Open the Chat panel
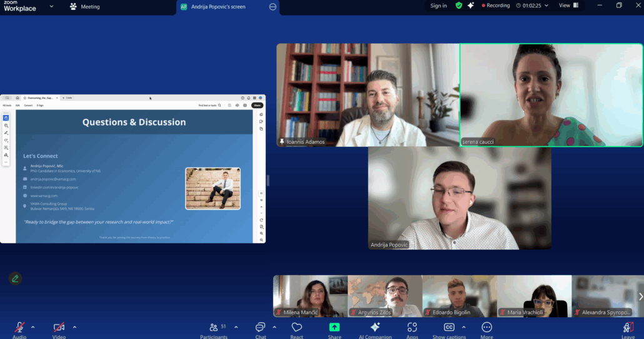 pyautogui.click(x=260, y=327)
